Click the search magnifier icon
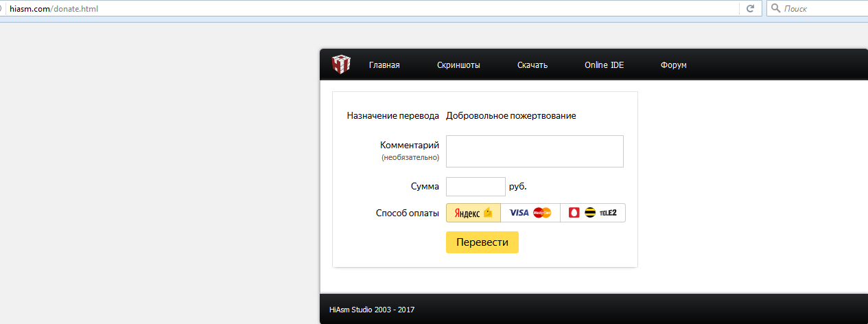This screenshot has width=868, height=324. pyautogui.click(x=776, y=9)
